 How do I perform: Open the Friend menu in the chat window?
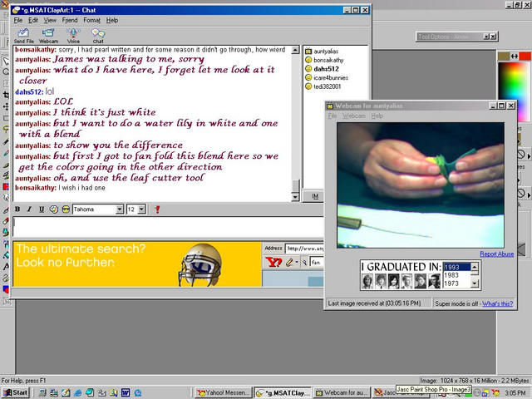coord(70,20)
